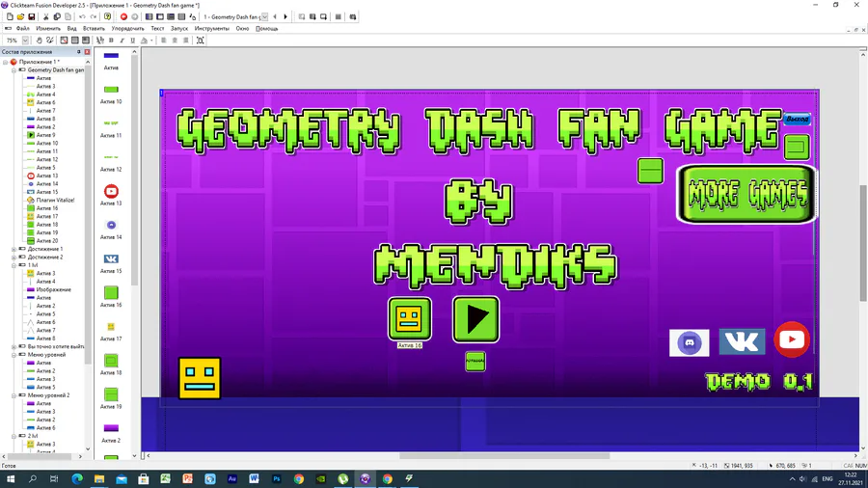The width and height of the screenshot is (868, 488).
Task: Click the New file toolbar icon
Action: click(10, 16)
